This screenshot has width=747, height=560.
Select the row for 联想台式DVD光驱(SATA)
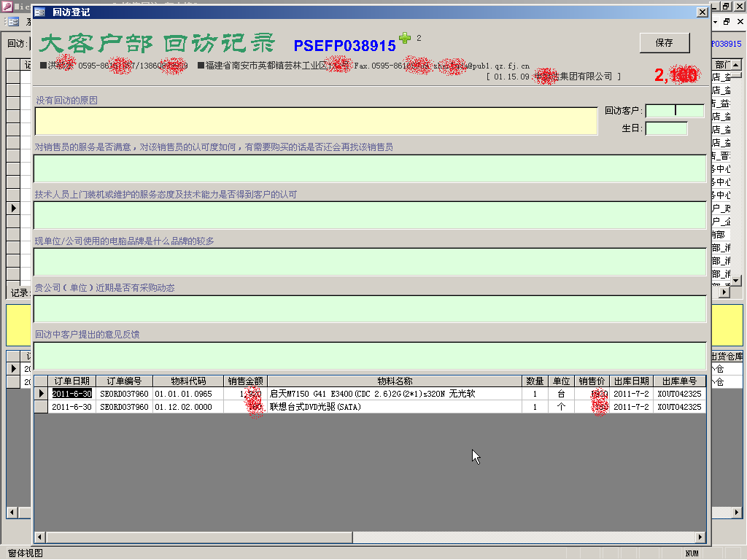pos(394,407)
